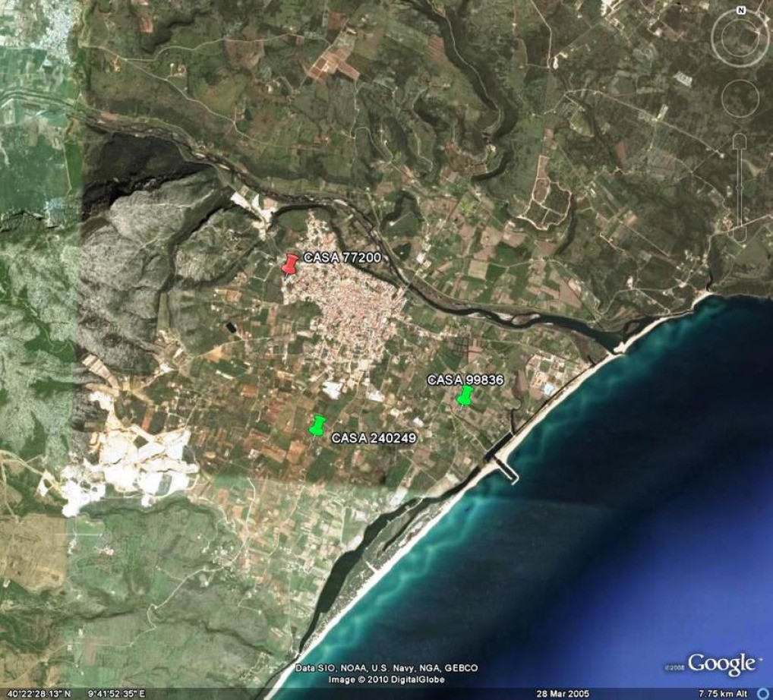Click the zoom slider handle
The height and width of the screenshot is (700, 773).
coord(740,188)
